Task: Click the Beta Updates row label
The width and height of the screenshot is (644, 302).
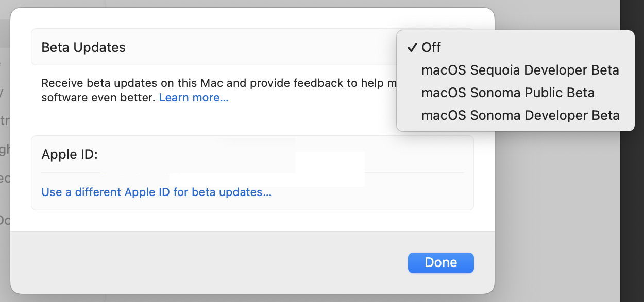Action: [83, 47]
